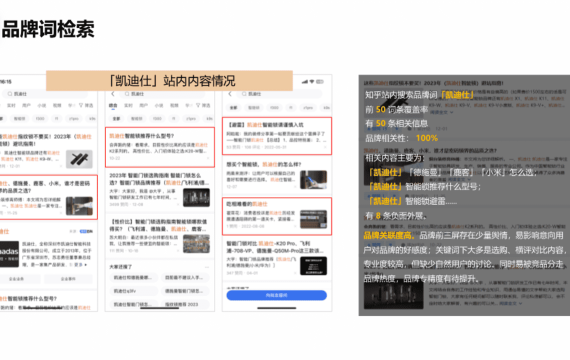
Task: Click 指纹锁推荐 2023 suggested search chip
Action: click(x=185, y=304)
